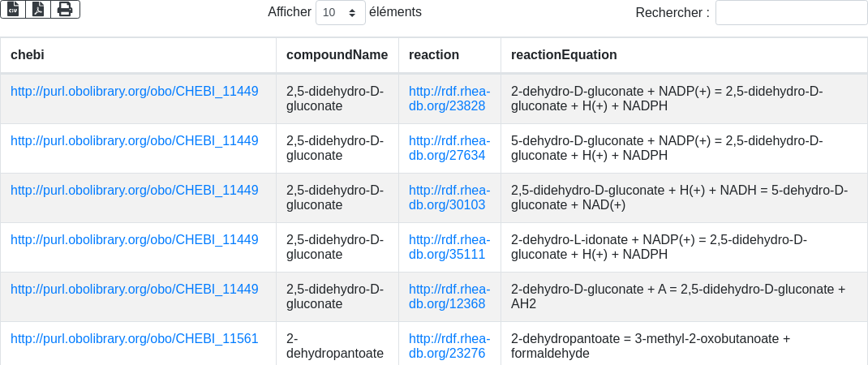Export the table as CSV
Viewport: 868px width, 365px height.
[13, 10]
